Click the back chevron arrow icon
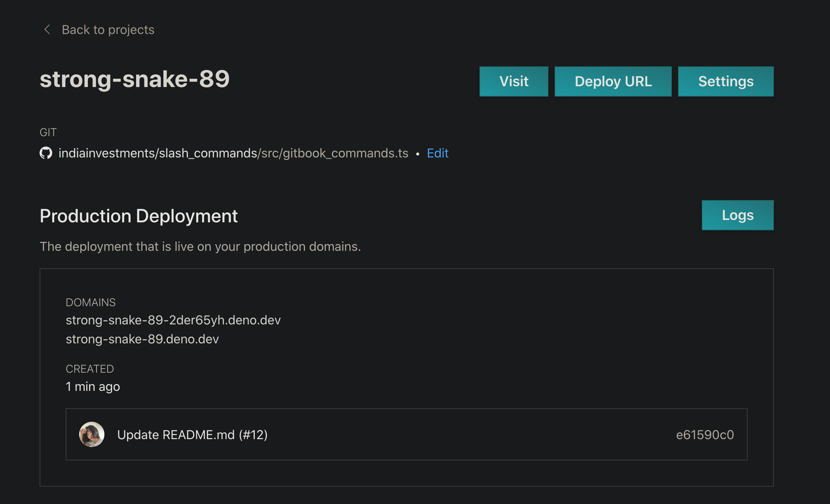This screenshot has width=830, height=504. (47, 29)
